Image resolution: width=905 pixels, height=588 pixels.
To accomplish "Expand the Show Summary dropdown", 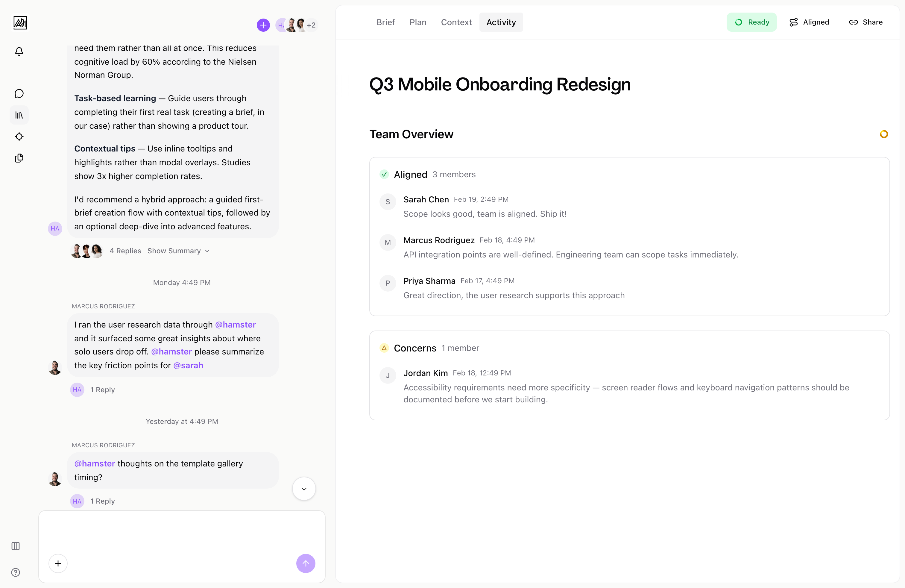I will 178,251.
